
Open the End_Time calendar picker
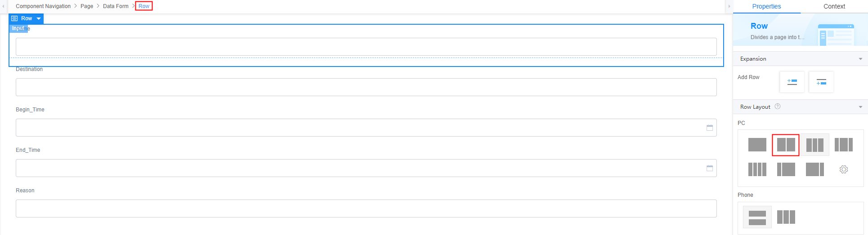pos(710,168)
